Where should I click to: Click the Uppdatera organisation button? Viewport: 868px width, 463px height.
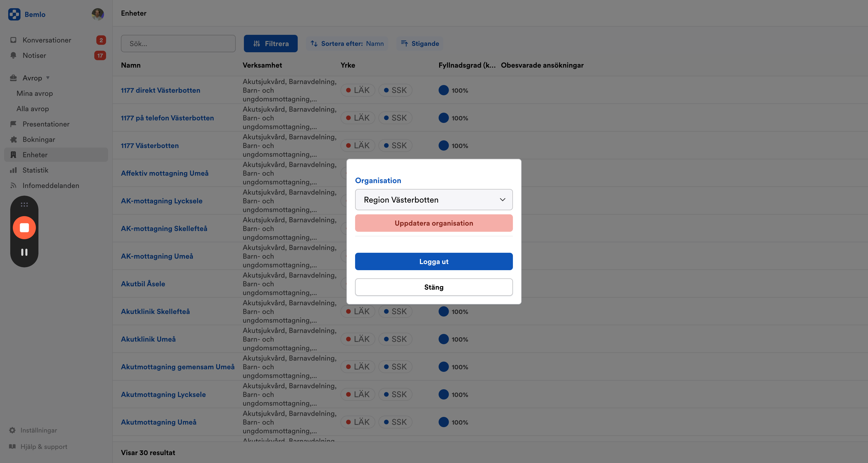pos(434,223)
